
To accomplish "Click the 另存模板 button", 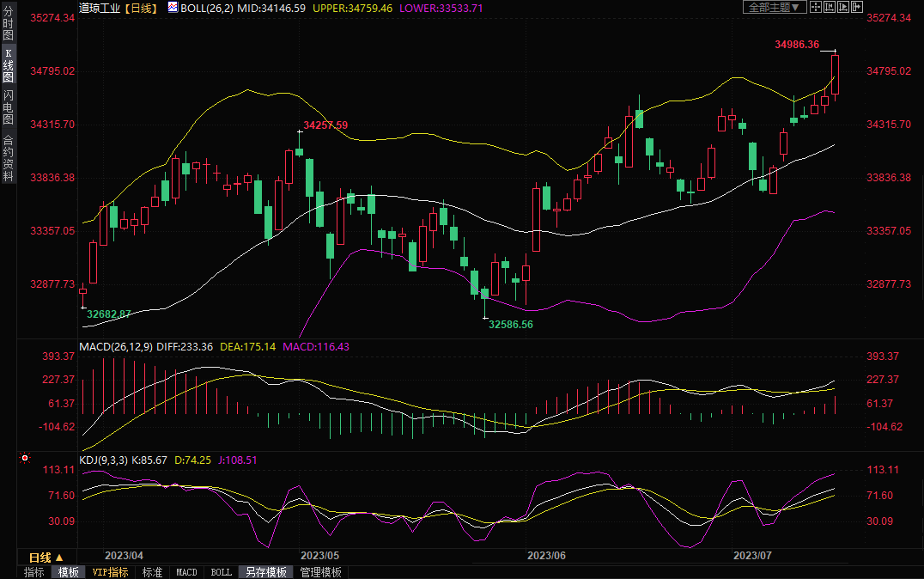I will pyautogui.click(x=265, y=572).
